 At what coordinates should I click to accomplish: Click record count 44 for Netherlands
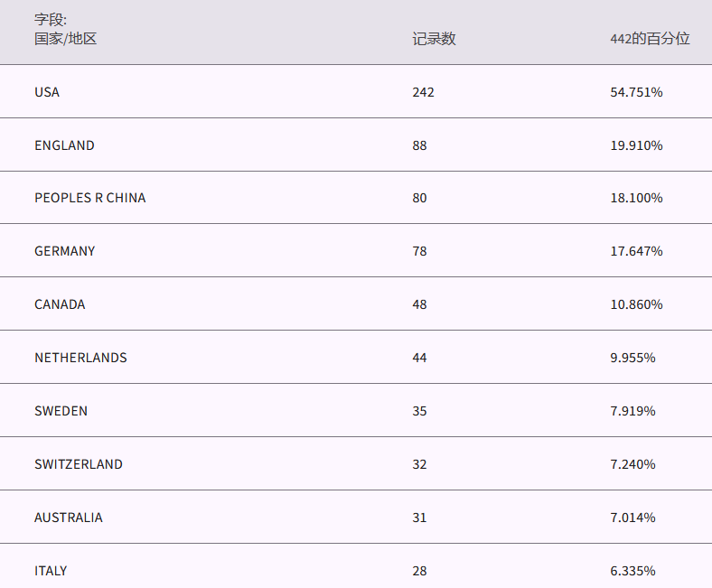(x=419, y=358)
